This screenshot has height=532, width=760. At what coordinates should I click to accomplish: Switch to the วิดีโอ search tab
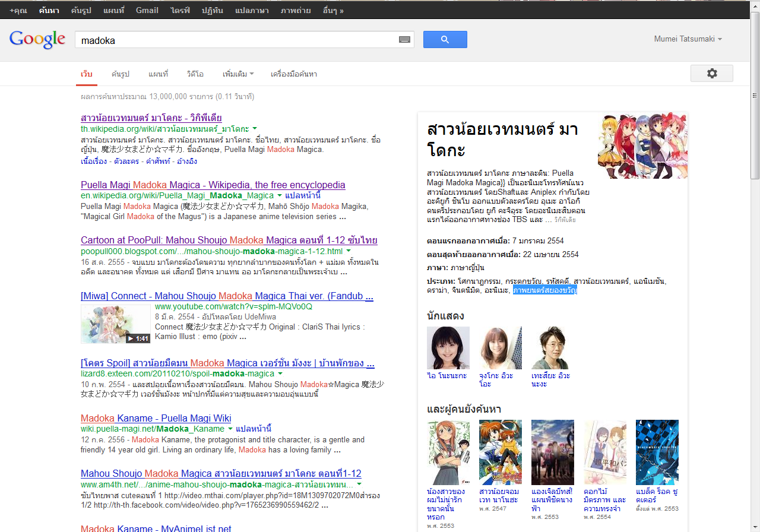[195, 74]
